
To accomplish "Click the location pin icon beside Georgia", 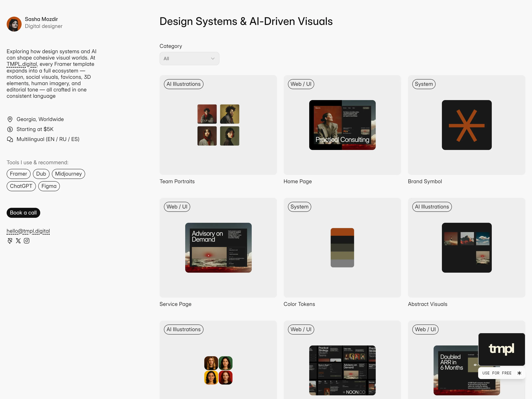I will pyautogui.click(x=10, y=119).
